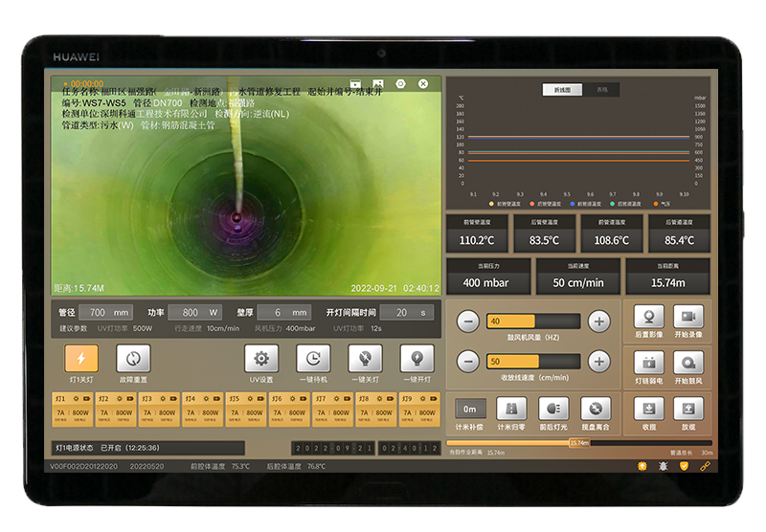Click the 当前压力 400 mbar readout
The height and width of the screenshot is (532, 766).
point(488,277)
